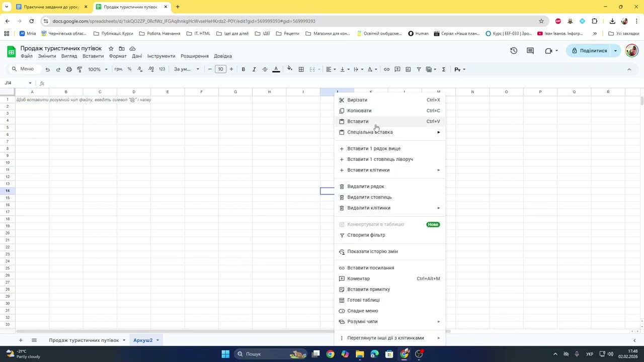Open the Аркуш2 tab dropdown arrow

pyautogui.click(x=157, y=340)
